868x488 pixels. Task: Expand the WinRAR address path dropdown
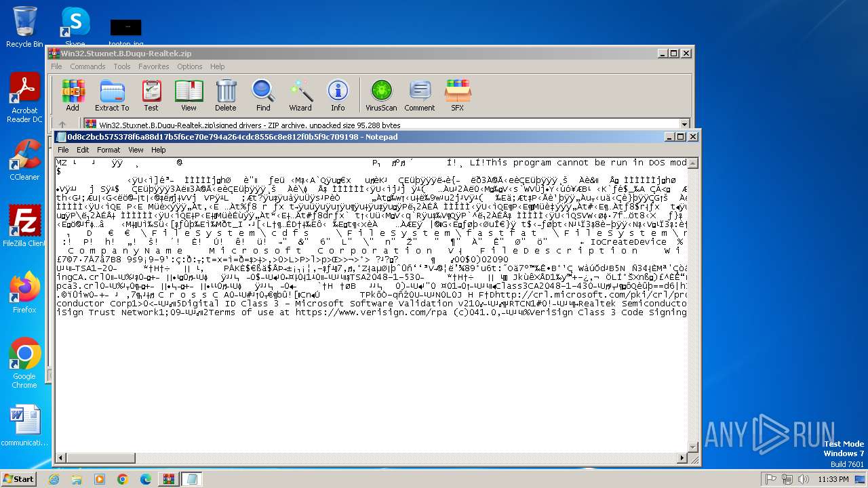(x=684, y=125)
